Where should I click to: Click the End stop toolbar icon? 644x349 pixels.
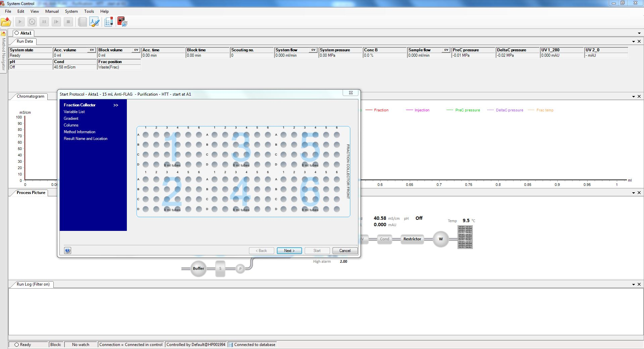68,22
